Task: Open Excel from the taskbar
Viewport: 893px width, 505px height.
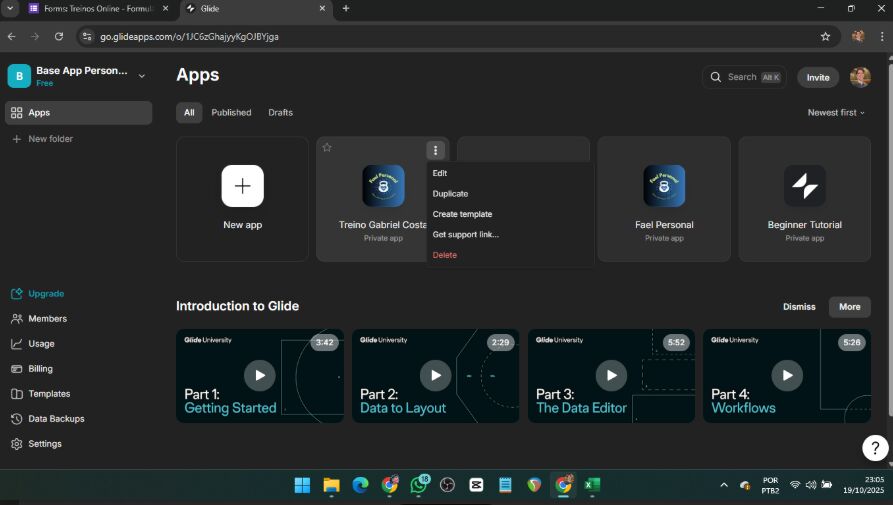Action: (x=592, y=485)
